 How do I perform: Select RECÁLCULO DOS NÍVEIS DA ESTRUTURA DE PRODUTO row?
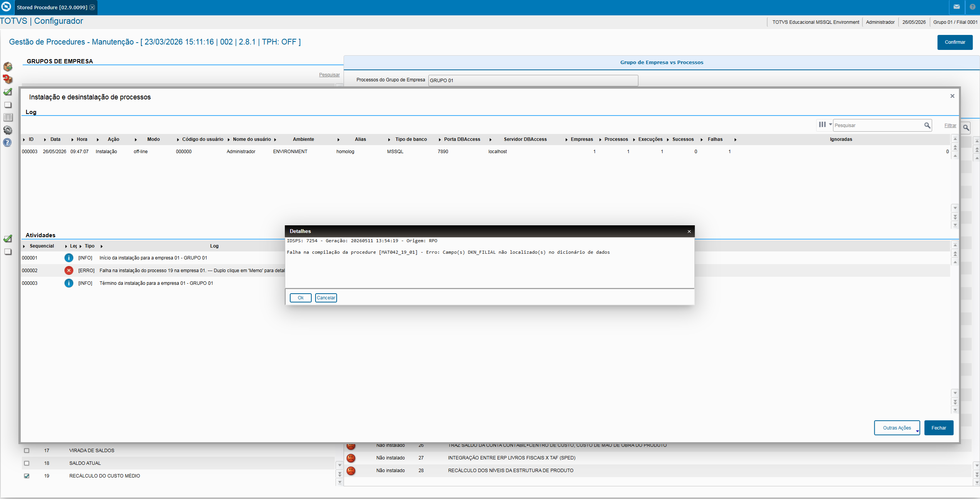click(x=658, y=471)
